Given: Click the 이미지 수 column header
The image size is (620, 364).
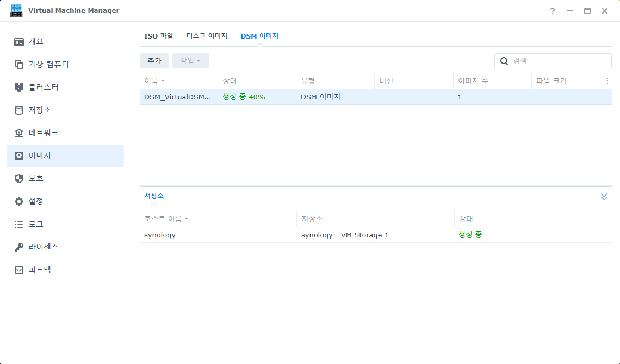Looking at the screenshot, I should tap(492, 81).
